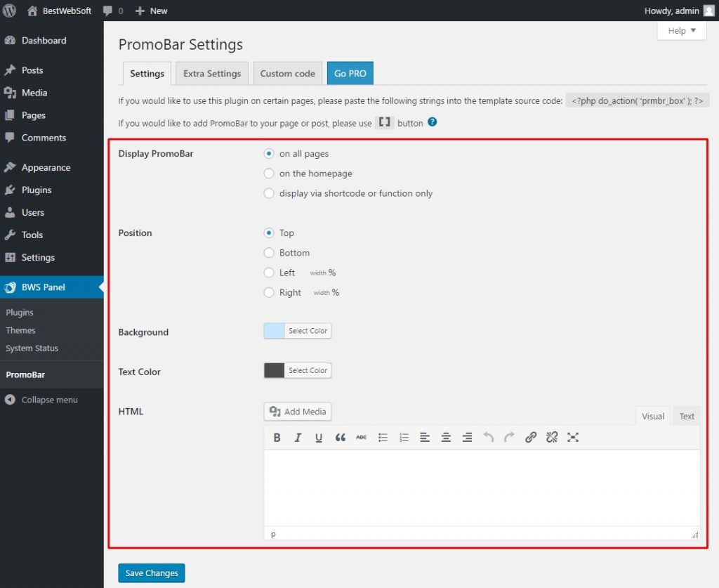
Task: Select the blockquote icon in the editor
Action: pos(340,437)
